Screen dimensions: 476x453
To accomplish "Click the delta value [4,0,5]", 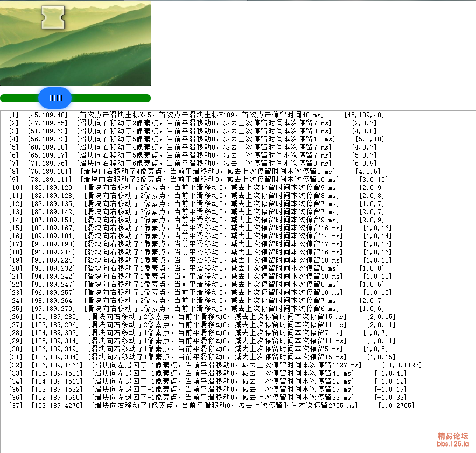I will 368,172.
